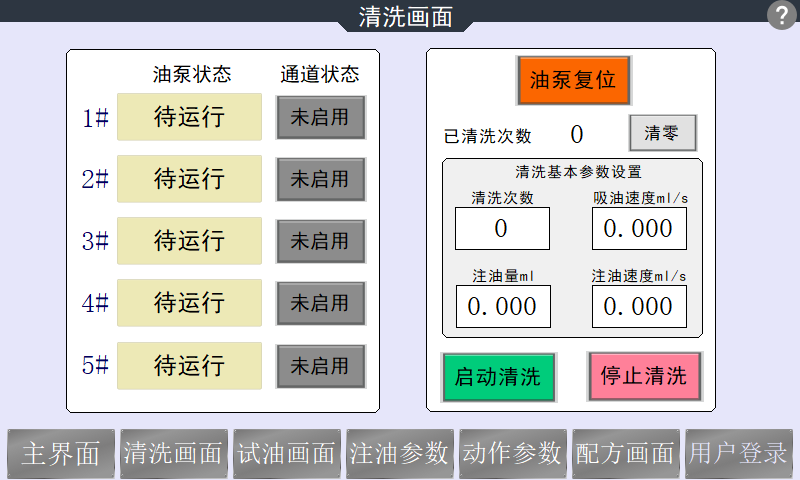Screen dimensions: 800x480
Task: Switch to 配方画面 recipe tab
Action: click(x=626, y=454)
